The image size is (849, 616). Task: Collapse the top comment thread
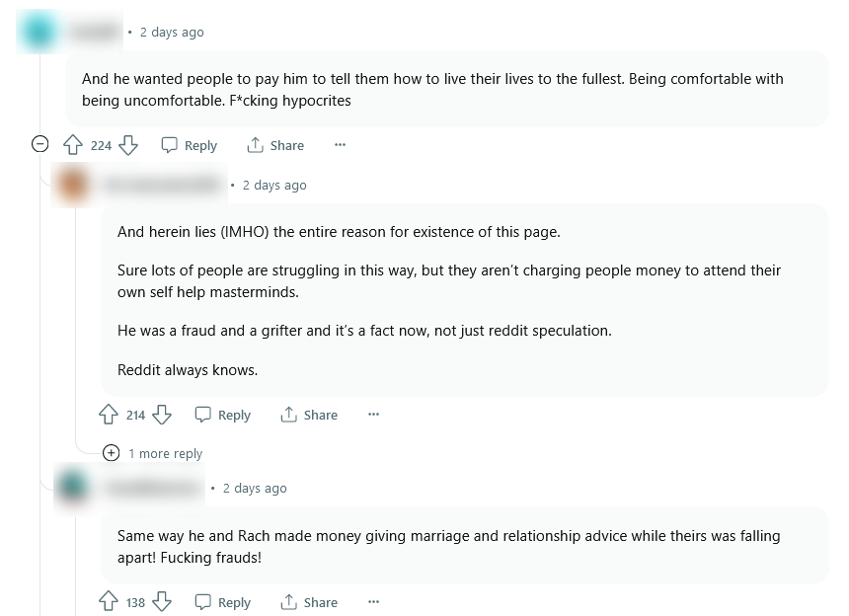(40, 144)
